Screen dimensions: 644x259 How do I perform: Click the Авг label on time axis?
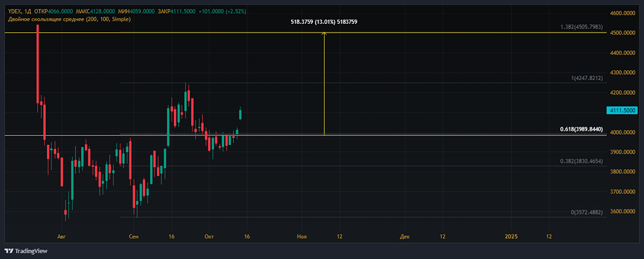click(61, 237)
